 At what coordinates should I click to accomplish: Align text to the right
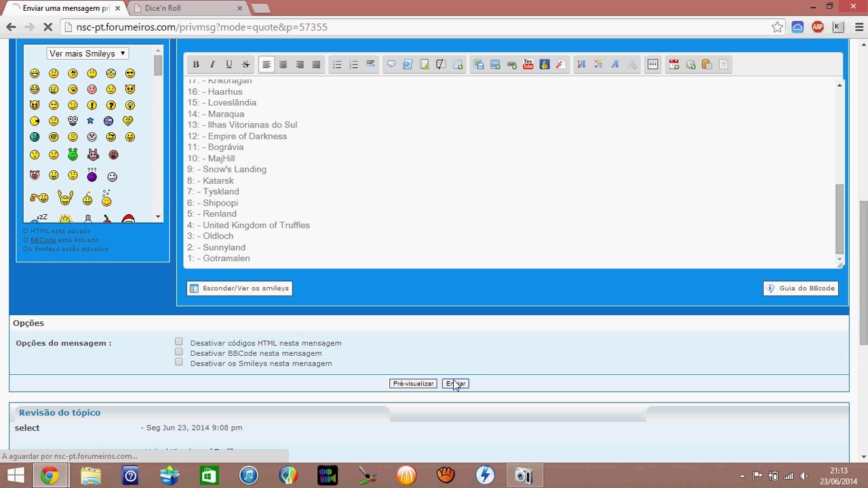point(300,64)
